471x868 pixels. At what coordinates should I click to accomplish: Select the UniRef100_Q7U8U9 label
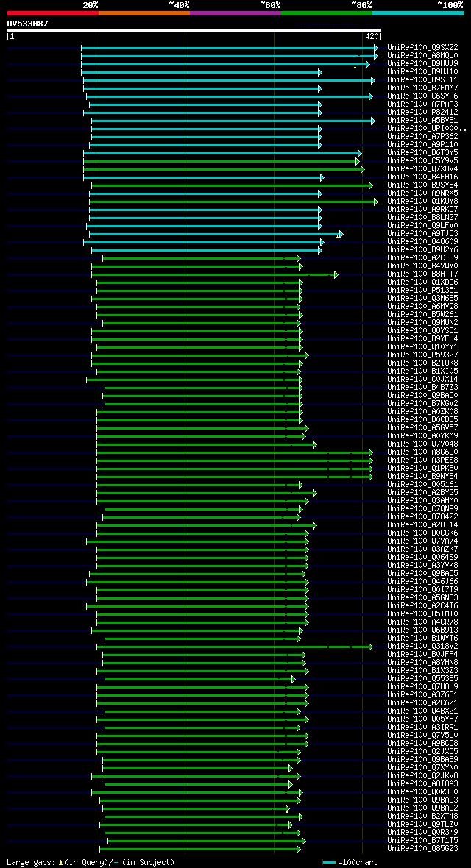pyautogui.click(x=422, y=686)
